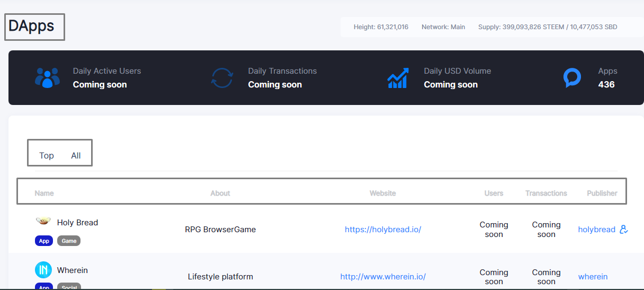Click the Wherein app name
The width and height of the screenshot is (644, 290).
pyautogui.click(x=73, y=270)
